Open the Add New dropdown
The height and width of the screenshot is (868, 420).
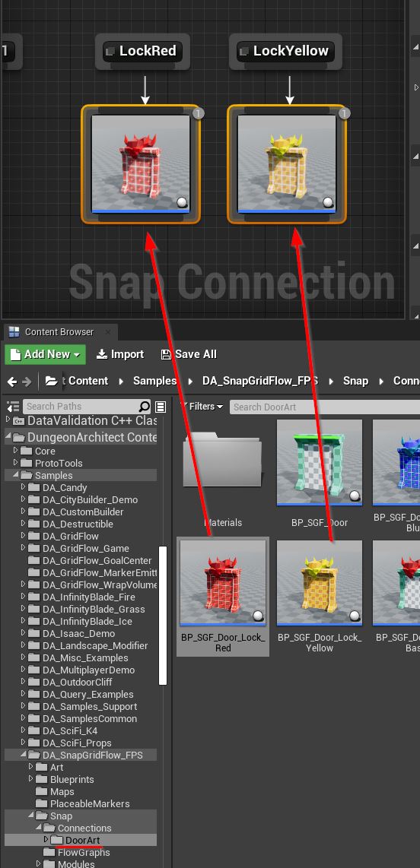coord(46,354)
